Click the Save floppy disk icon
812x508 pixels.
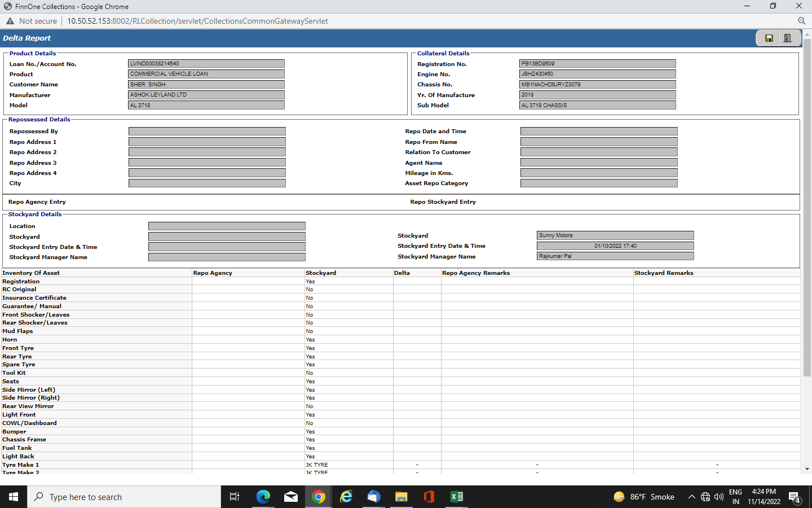point(769,38)
